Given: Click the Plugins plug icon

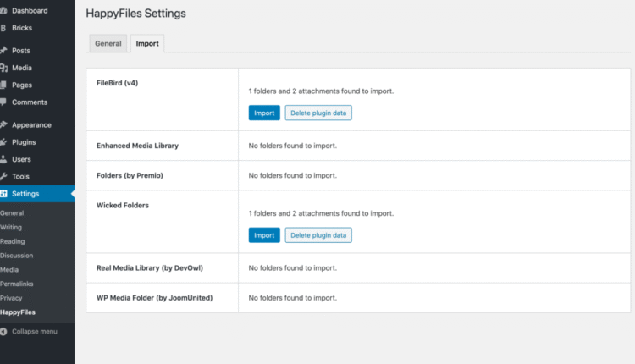Looking at the screenshot, I should pos(3,142).
